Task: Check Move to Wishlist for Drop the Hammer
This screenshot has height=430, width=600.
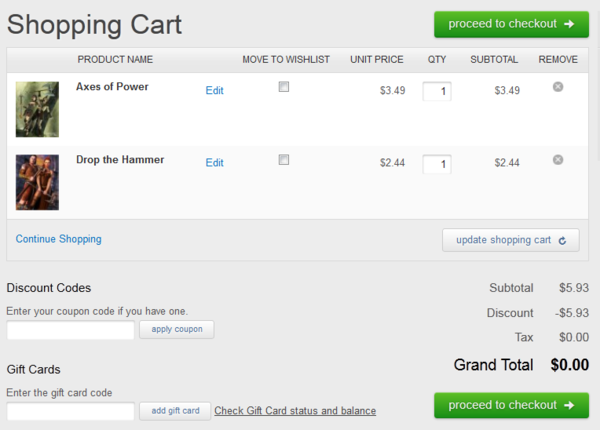Action: [x=284, y=159]
